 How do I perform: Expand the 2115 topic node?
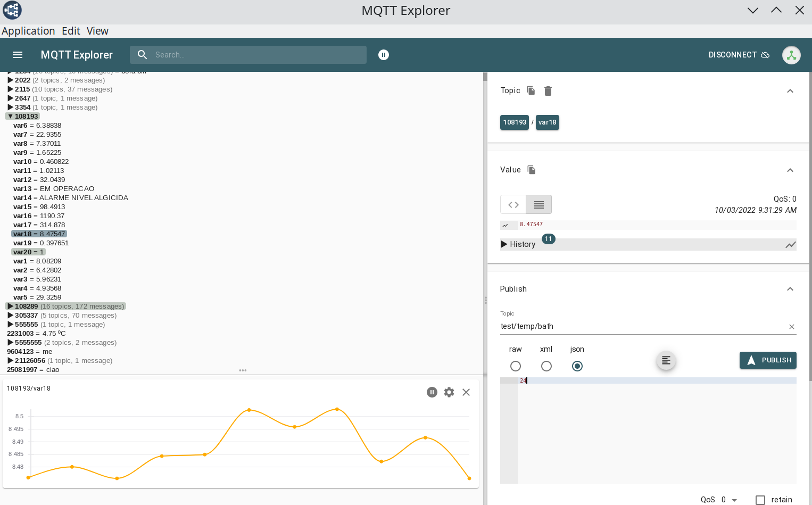pyautogui.click(x=10, y=89)
